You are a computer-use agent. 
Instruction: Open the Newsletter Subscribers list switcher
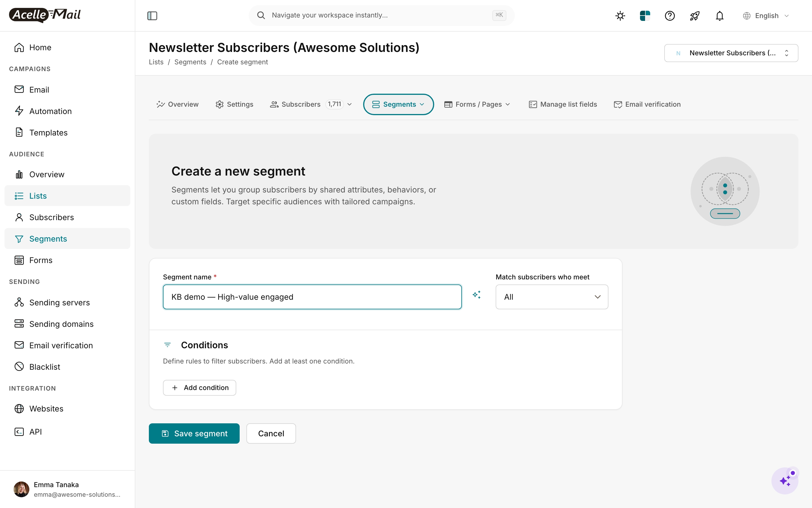click(731, 53)
